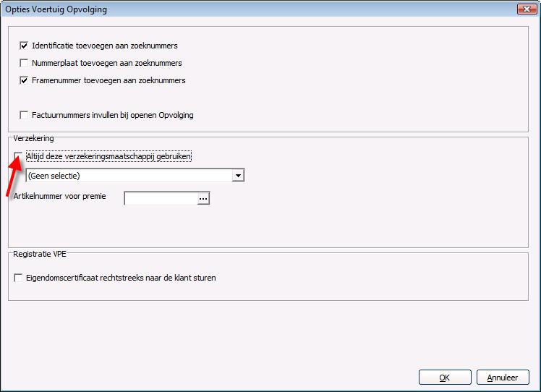Untick the Framenummer toevoegen aan zoeknummers checkbox

click(x=24, y=80)
